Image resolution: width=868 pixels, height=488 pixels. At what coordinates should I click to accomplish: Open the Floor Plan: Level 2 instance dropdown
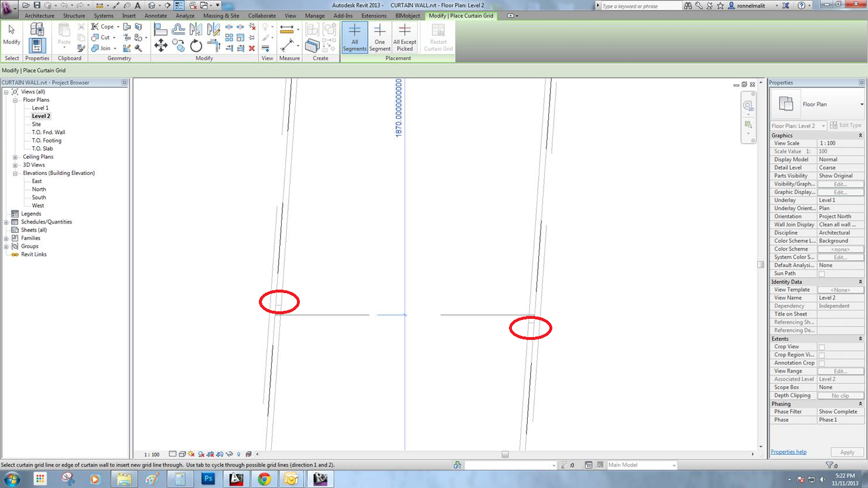tap(798, 126)
